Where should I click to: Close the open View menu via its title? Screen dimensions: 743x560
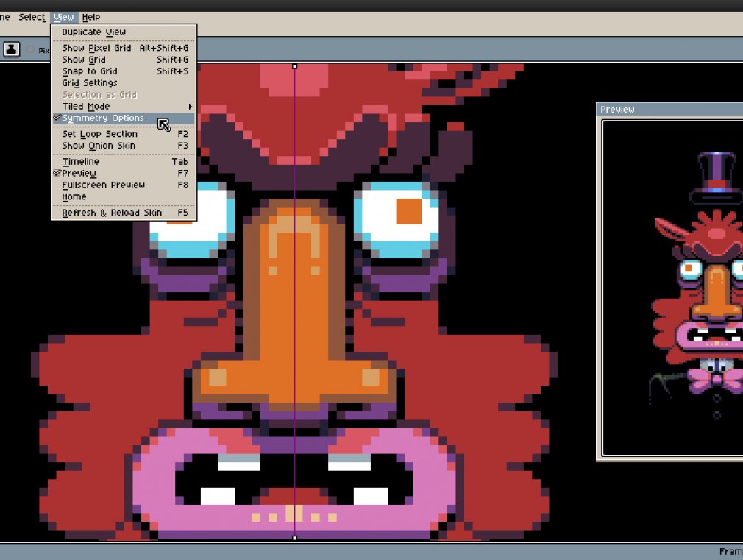(x=63, y=17)
